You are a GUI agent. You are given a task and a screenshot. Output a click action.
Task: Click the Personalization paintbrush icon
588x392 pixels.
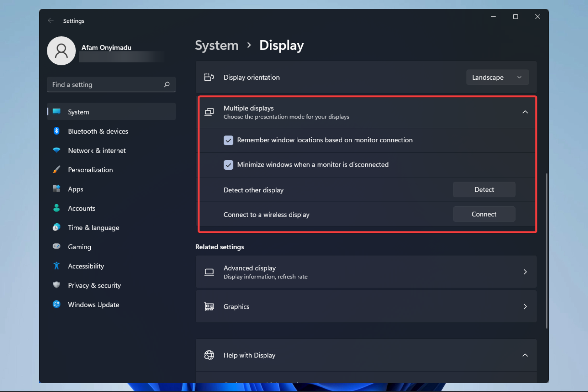point(56,170)
